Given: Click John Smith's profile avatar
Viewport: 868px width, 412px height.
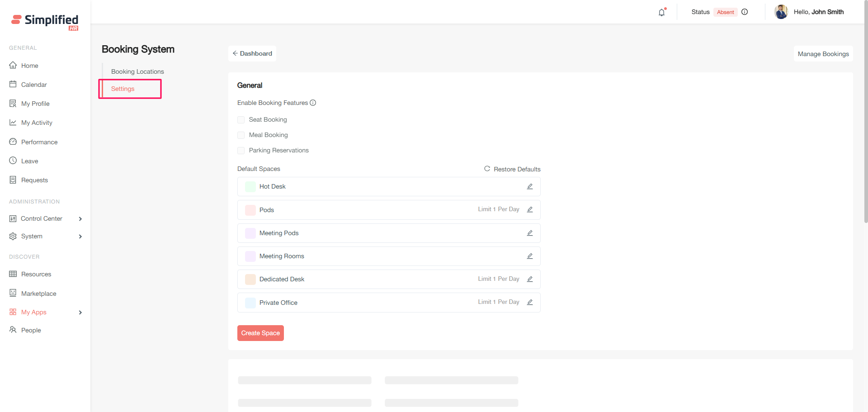Looking at the screenshot, I should (x=781, y=12).
